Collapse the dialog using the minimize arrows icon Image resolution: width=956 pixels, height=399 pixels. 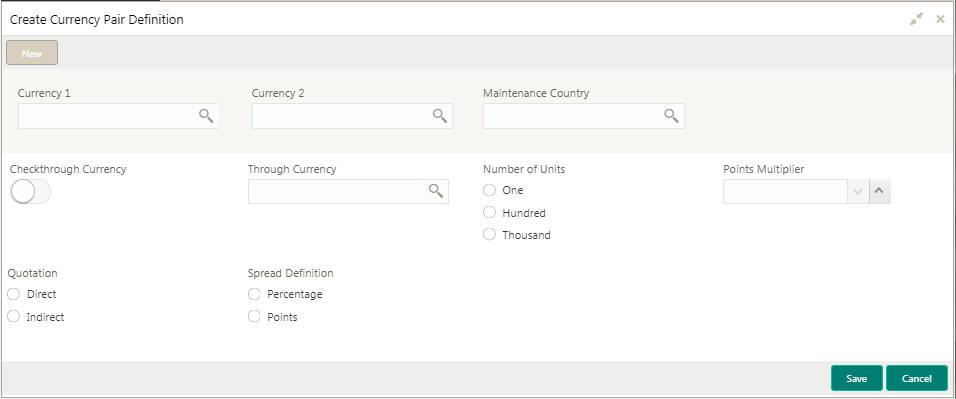(916, 20)
